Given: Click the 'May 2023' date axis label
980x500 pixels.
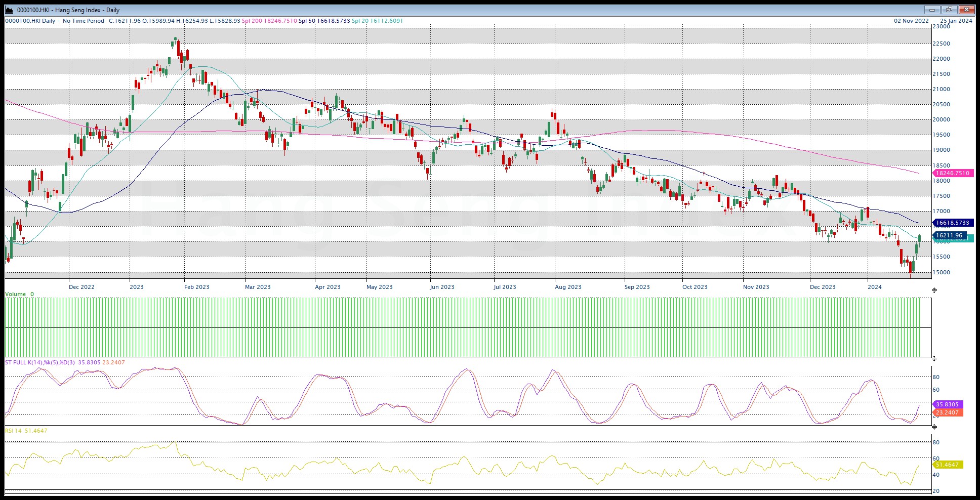Looking at the screenshot, I should point(380,287).
